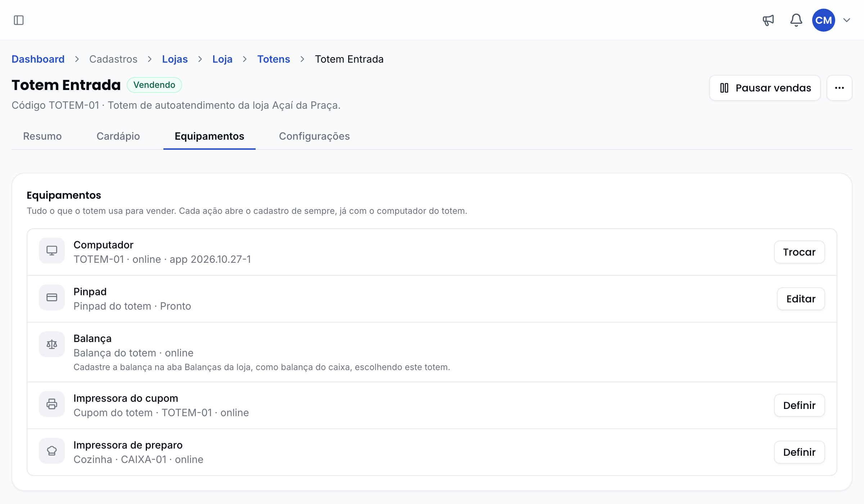The width and height of the screenshot is (864, 504).
Task: Click the Equipamentos card section title
Action: point(64,195)
